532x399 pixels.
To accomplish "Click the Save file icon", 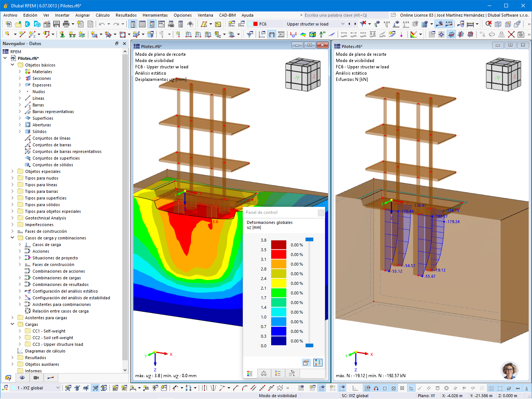I will pyautogui.click(x=57, y=24).
